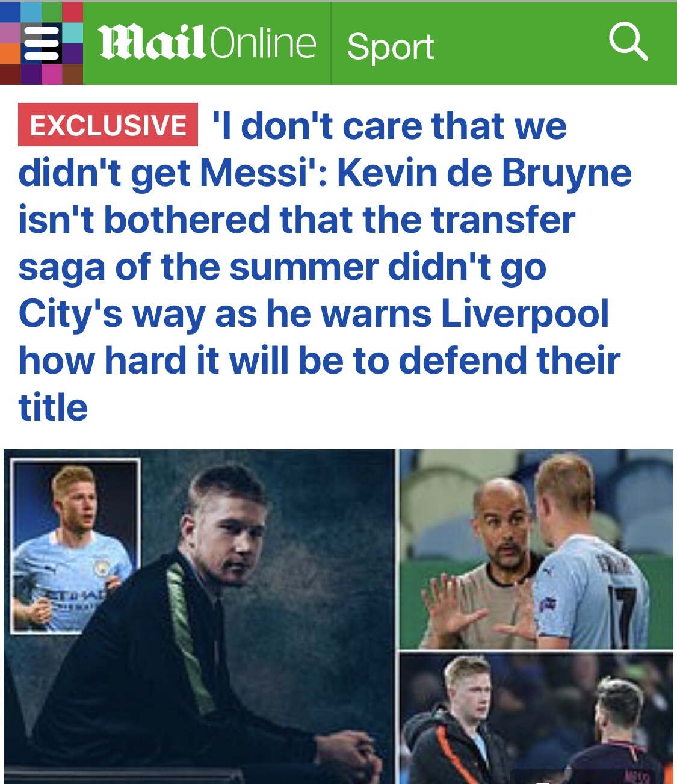Viewport: 677px width, 784px height.
Task: Tap the search magnifier icon
Action: (628, 41)
